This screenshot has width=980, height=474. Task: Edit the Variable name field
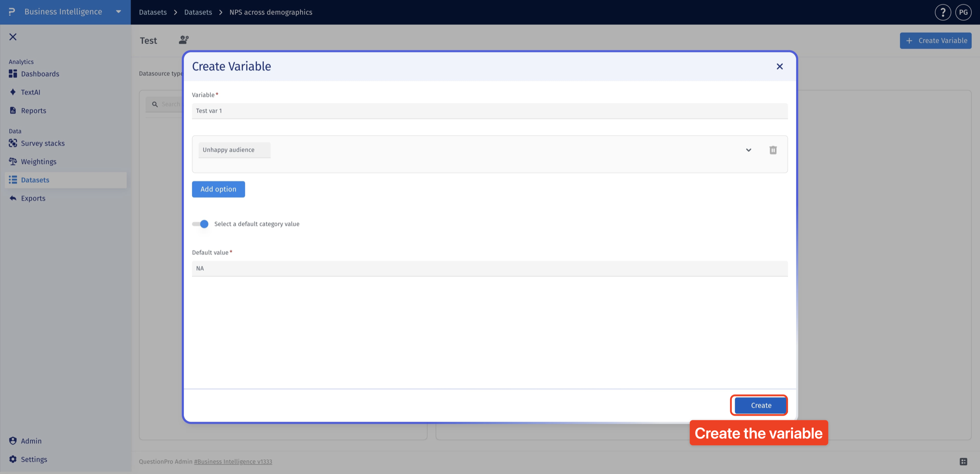[490, 111]
